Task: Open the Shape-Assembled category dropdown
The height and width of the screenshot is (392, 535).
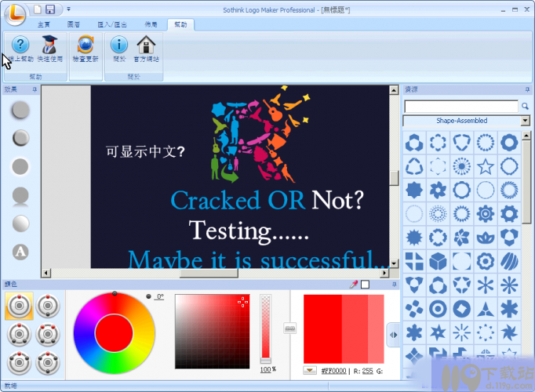Action: 525,121
